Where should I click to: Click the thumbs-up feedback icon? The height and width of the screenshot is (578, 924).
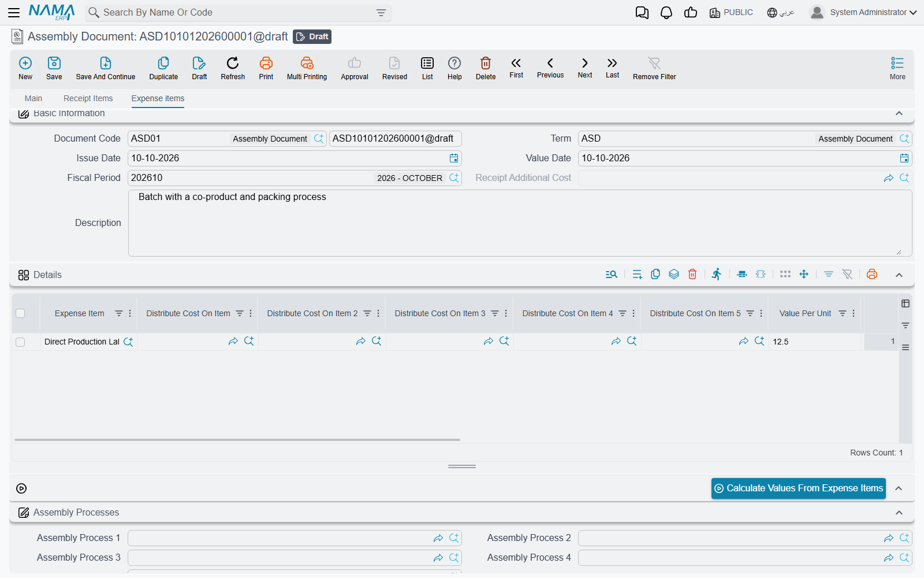coord(690,13)
